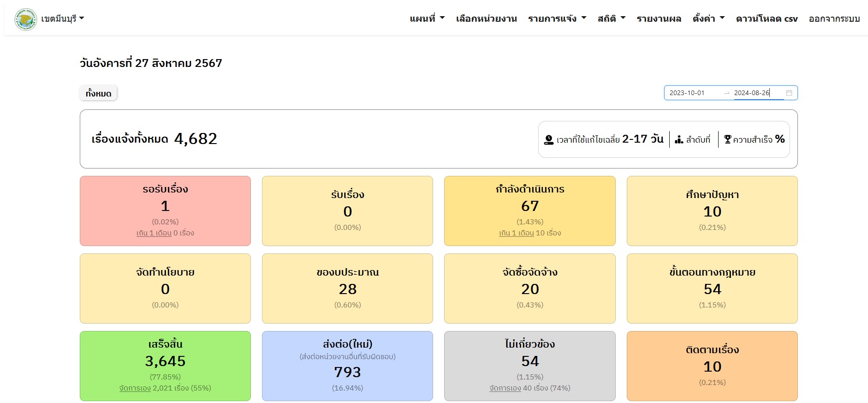Open the สถิติ menu
Screen dimensions: 868x403
[x=611, y=19]
